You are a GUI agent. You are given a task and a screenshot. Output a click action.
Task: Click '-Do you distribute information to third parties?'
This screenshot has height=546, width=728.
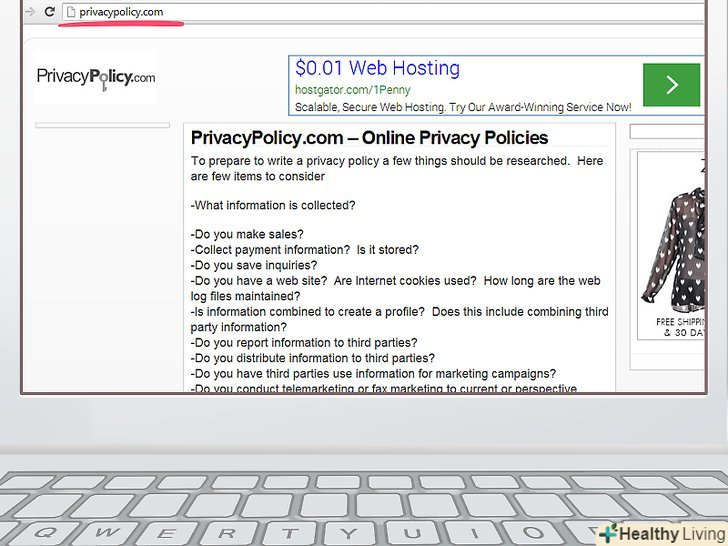(x=312, y=358)
